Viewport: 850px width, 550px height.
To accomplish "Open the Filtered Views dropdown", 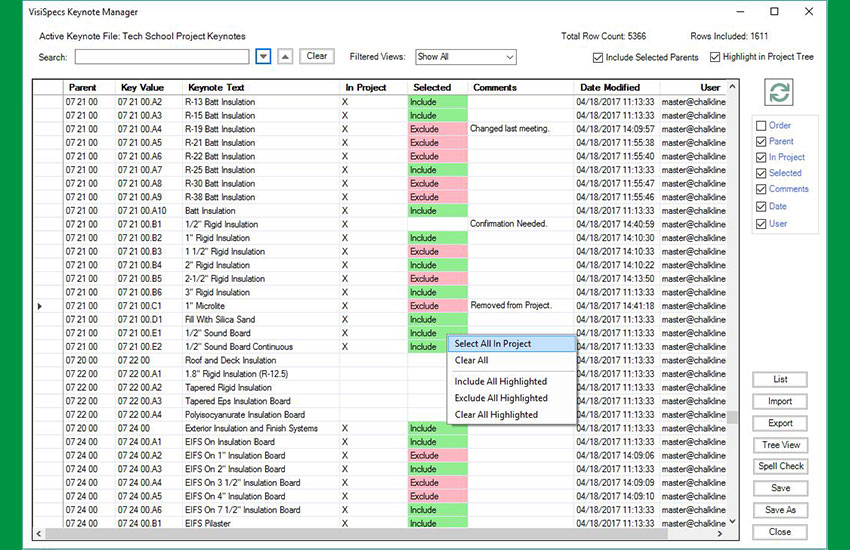I will [465, 57].
